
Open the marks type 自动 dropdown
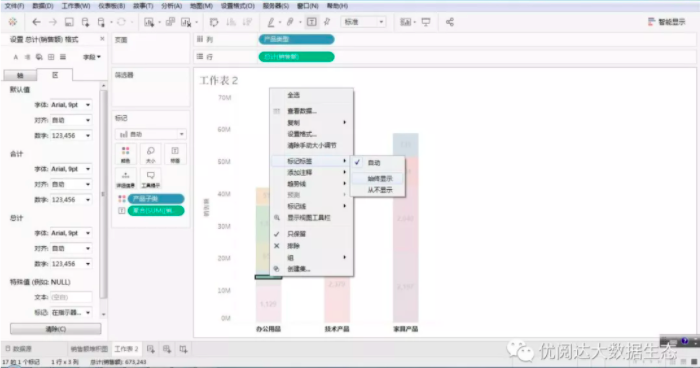coord(150,134)
